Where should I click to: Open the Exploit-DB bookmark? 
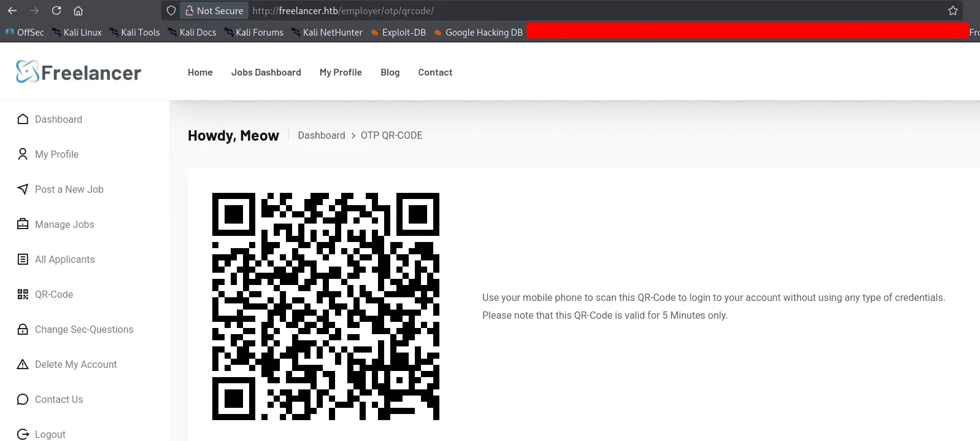pos(398,33)
